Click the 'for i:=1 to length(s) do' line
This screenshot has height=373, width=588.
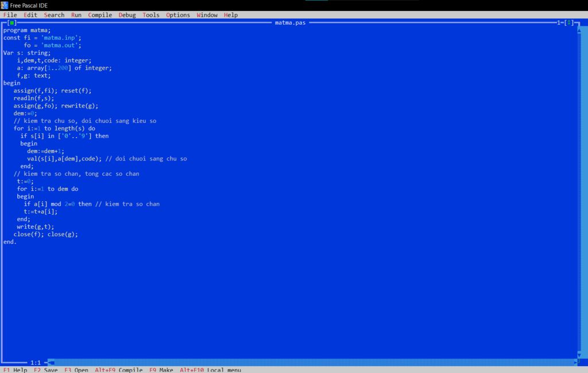click(x=55, y=128)
